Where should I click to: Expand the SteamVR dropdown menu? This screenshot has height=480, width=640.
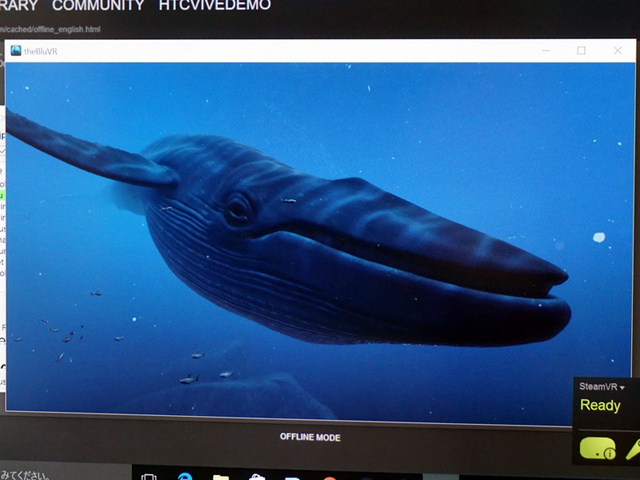[x=602, y=387]
